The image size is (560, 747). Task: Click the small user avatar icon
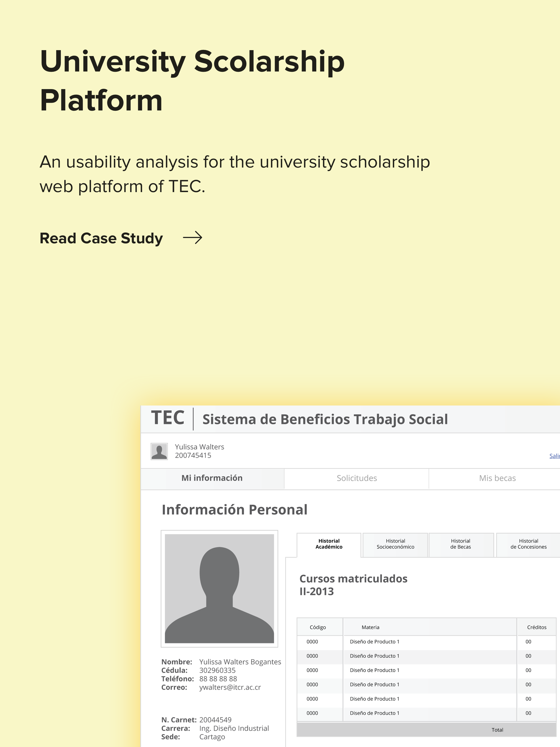[159, 451]
